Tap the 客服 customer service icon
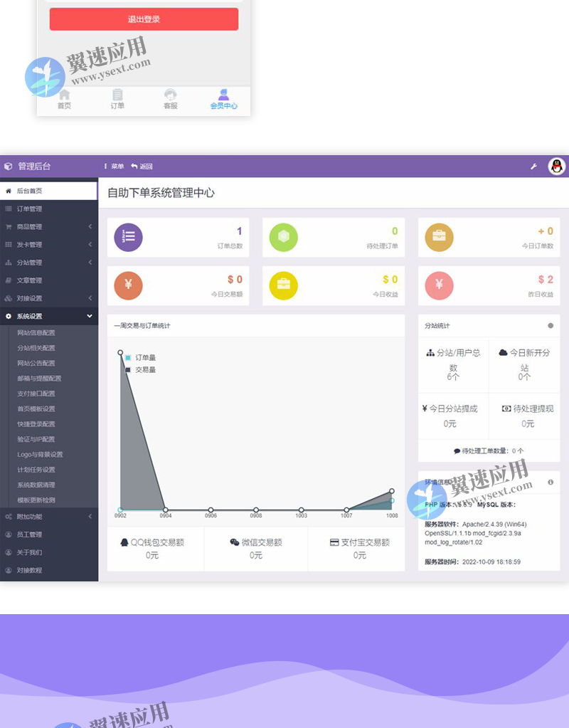This screenshot has height=728, width=569. [170, 98]
